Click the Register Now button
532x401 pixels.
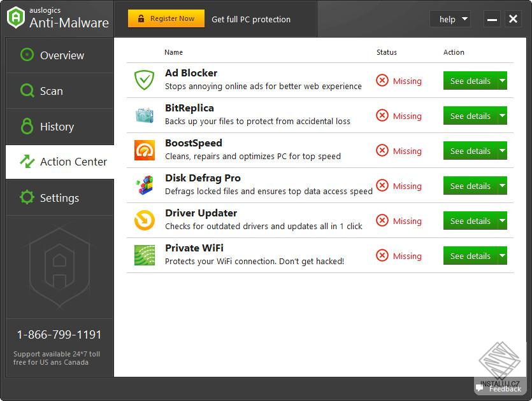[x=166, y=18]
